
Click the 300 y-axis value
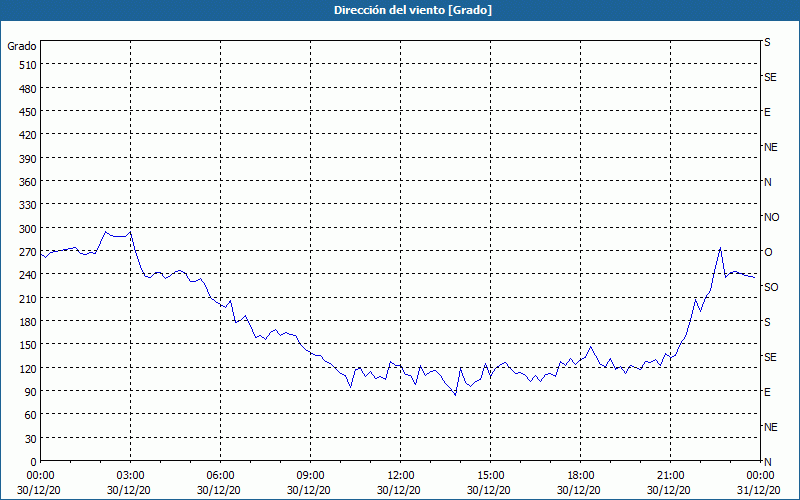tap(28, 229)
